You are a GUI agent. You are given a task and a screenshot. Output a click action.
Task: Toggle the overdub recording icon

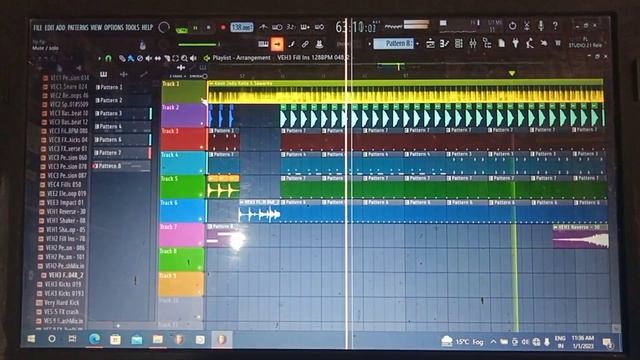click(305, 27)
